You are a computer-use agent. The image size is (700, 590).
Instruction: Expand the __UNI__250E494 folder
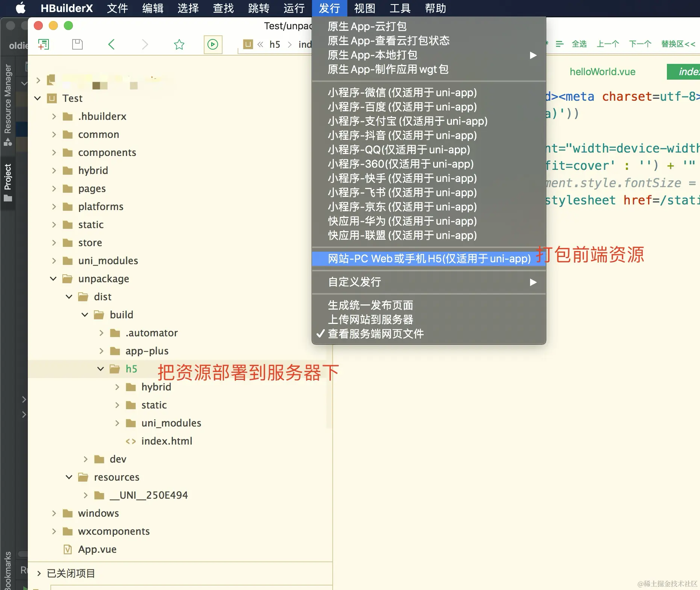[x=85, y=495]
